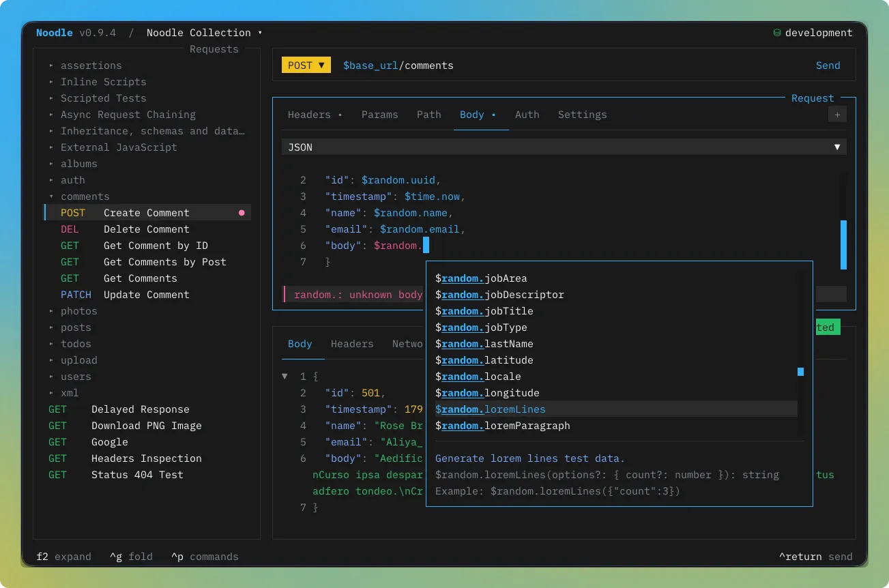
Task: Click the body editor scrollbar thumb
Action: [843, 244]
